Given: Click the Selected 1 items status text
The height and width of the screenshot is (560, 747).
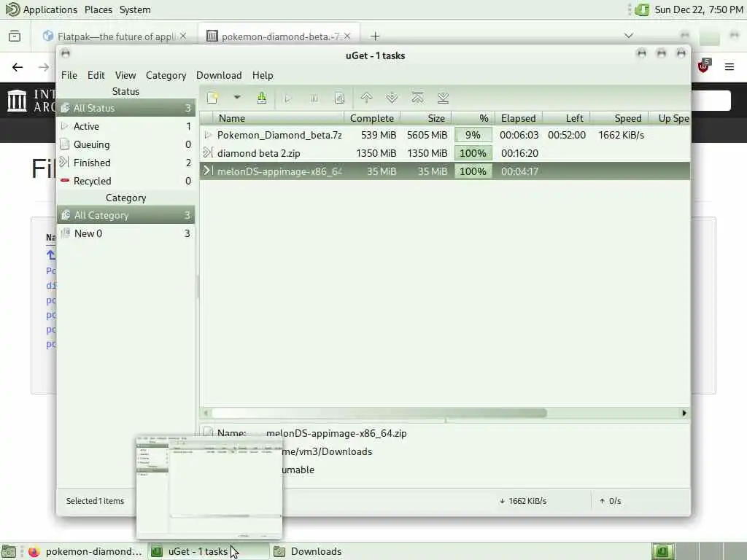Looking at the screenshot, I should [x=95, y=501].
